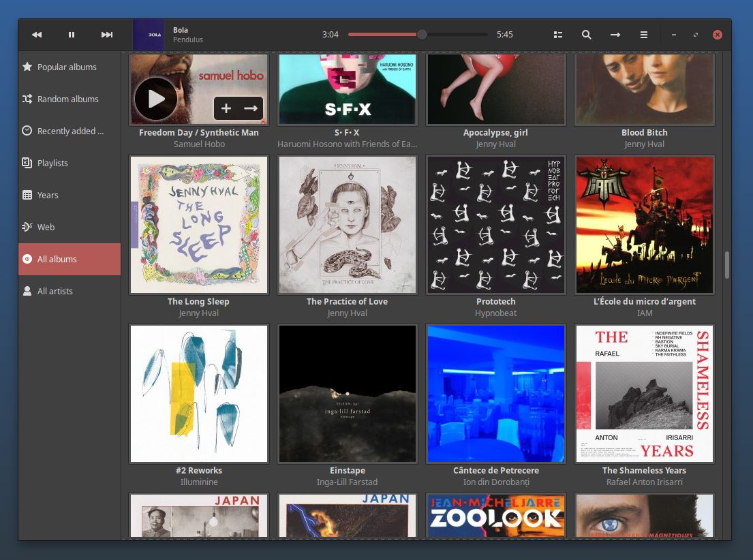Click the All albums disc icon
This screenshot has width=753, height=560.
coord(27,259)
